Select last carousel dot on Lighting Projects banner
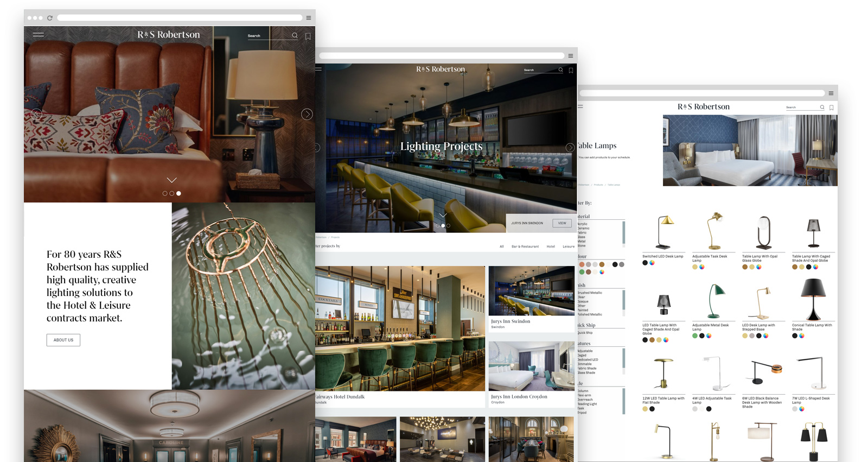868x462 pixels. [448, 225]
